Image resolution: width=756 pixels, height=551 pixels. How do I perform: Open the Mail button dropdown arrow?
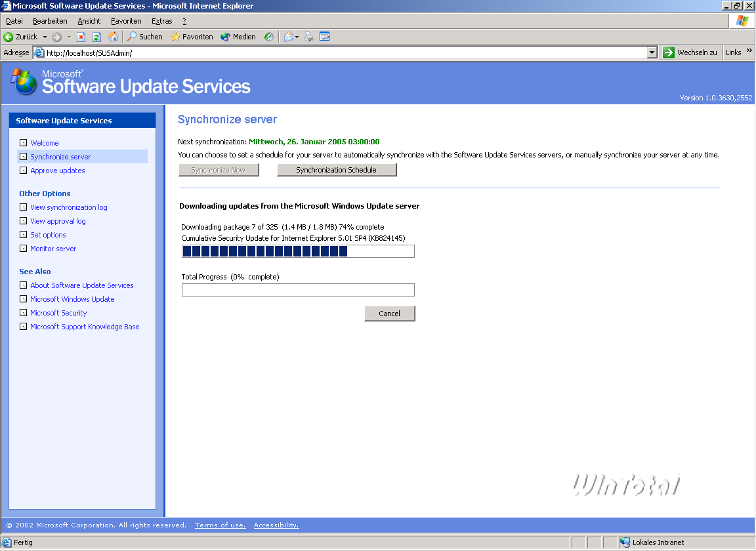[297, 37]
